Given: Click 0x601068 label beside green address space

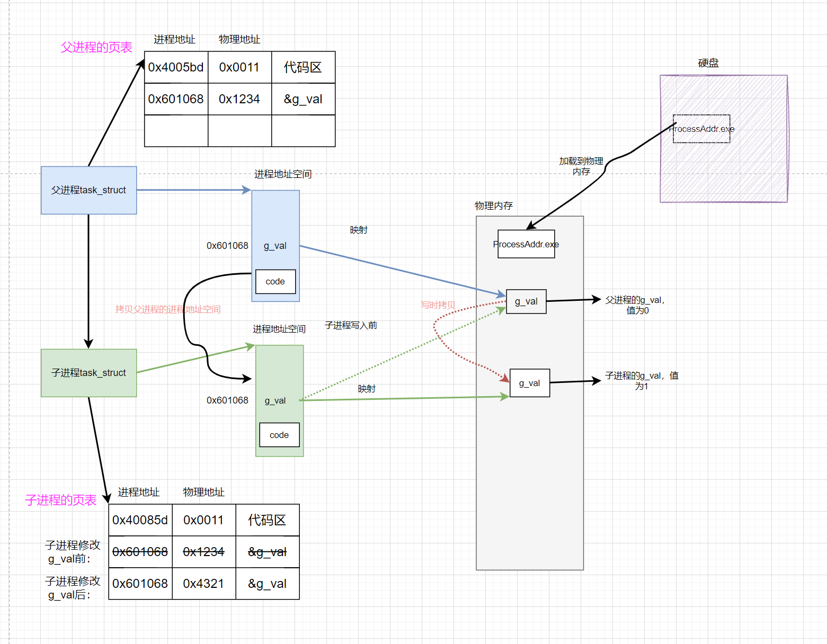Looking at the screenshot, I should tap(227, 400).
